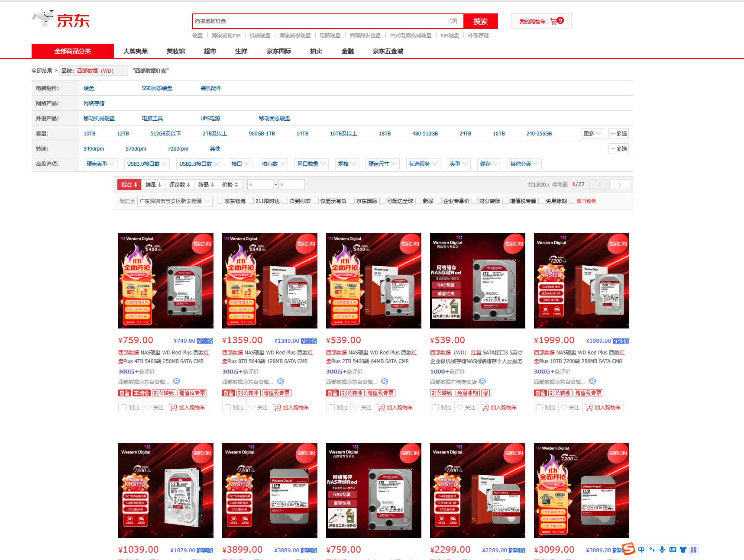
Task: Open chat icon for the ¥1999.00 10TB product
Action: coord(592,382)
